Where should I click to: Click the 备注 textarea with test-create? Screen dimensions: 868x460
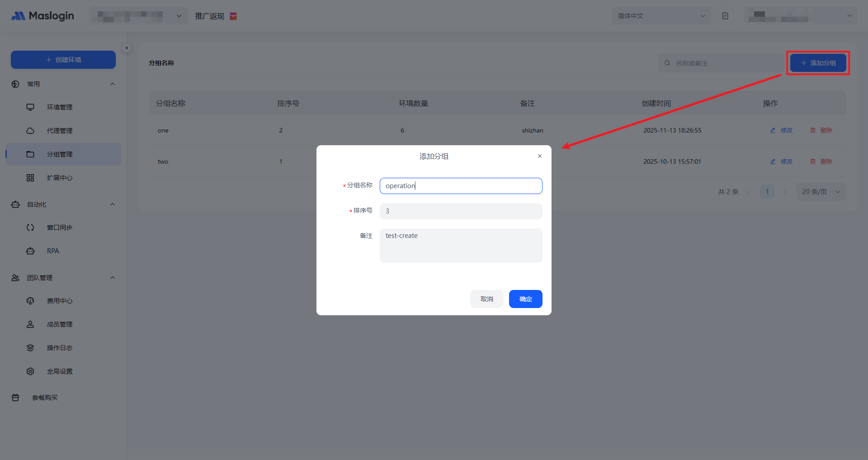tap(461, 246)
